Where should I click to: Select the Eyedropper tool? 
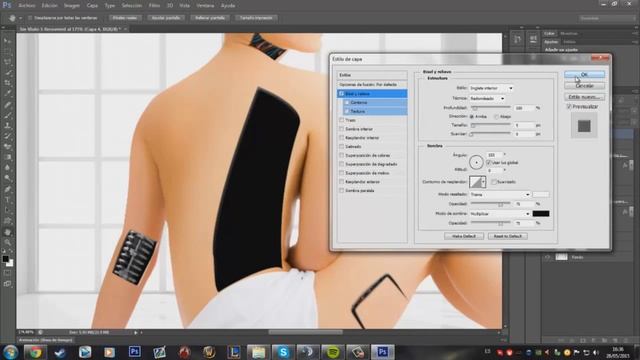coord(7,93)
